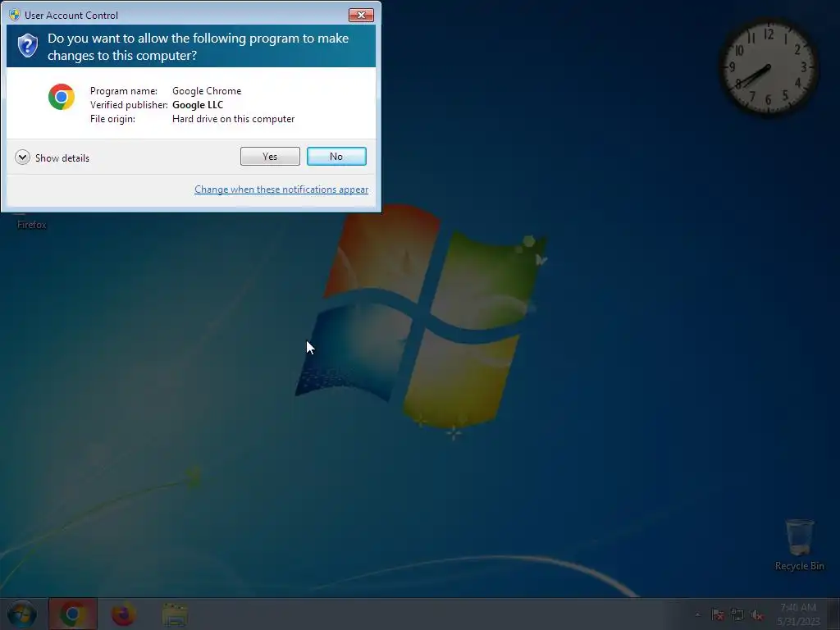Viewport: 840px width, 630px height.
Task: Click the Google LLC verified publisher text
Action: click(198, 105)
